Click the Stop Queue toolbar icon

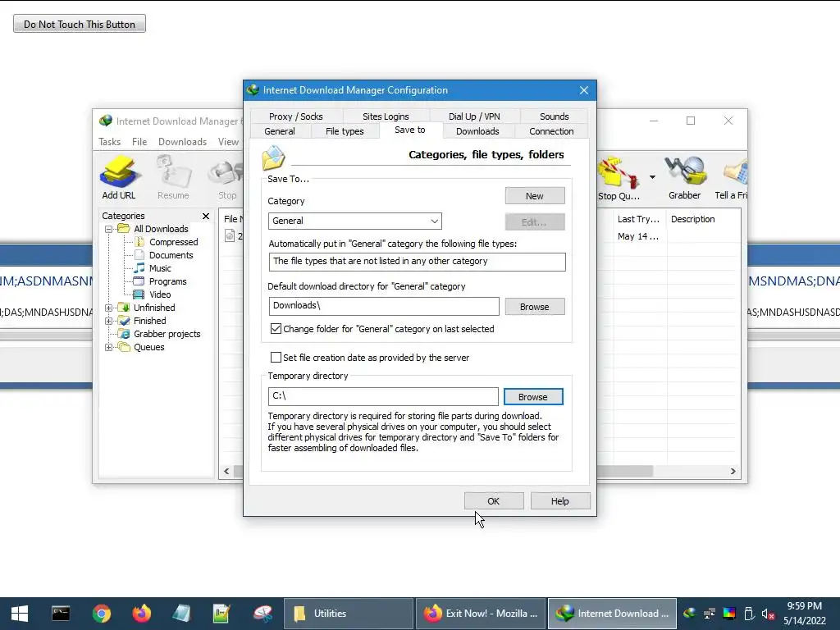point(619,178)
